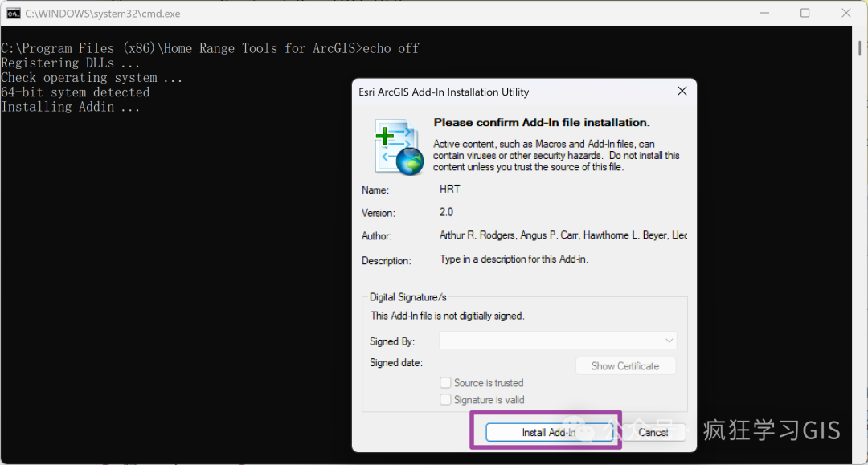Cancel the add-in installation
868x465 pixels.
point(653,432)
